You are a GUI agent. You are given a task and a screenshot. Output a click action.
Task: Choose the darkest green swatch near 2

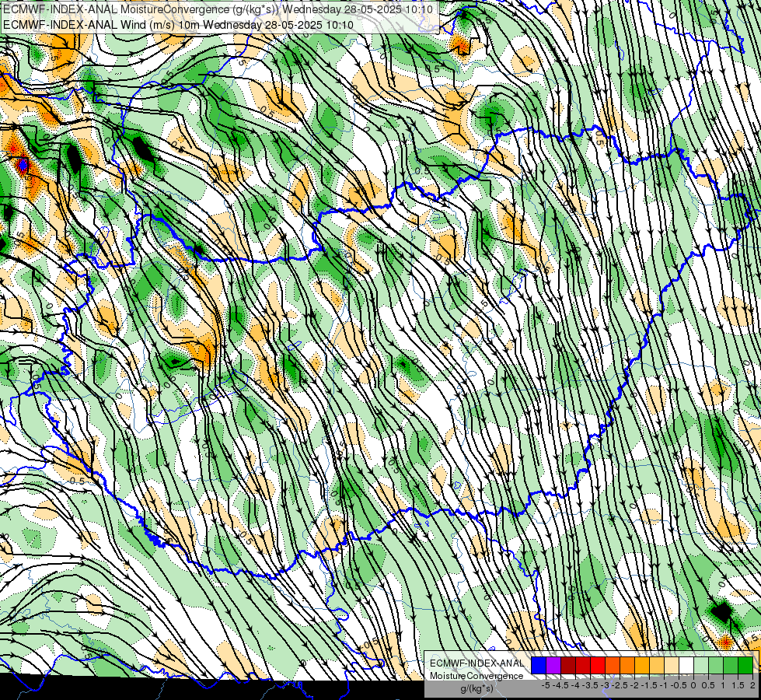click(x=745, y=665)
